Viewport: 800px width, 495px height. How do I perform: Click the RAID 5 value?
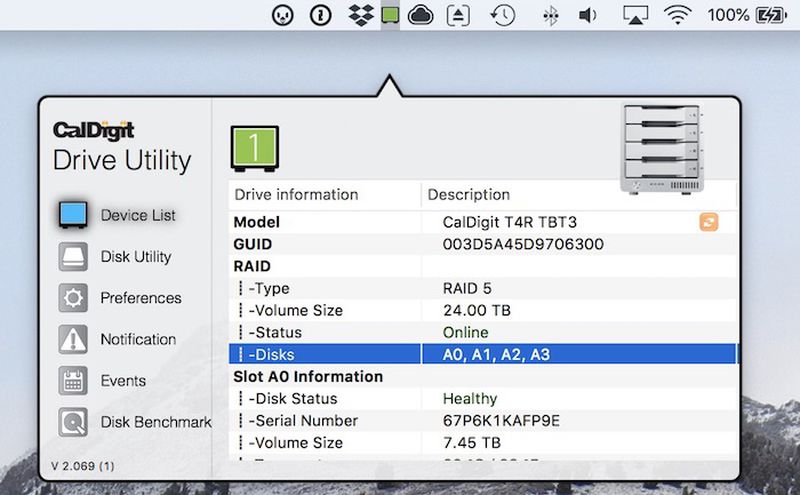pyautogui.click(x=467, y=288)
